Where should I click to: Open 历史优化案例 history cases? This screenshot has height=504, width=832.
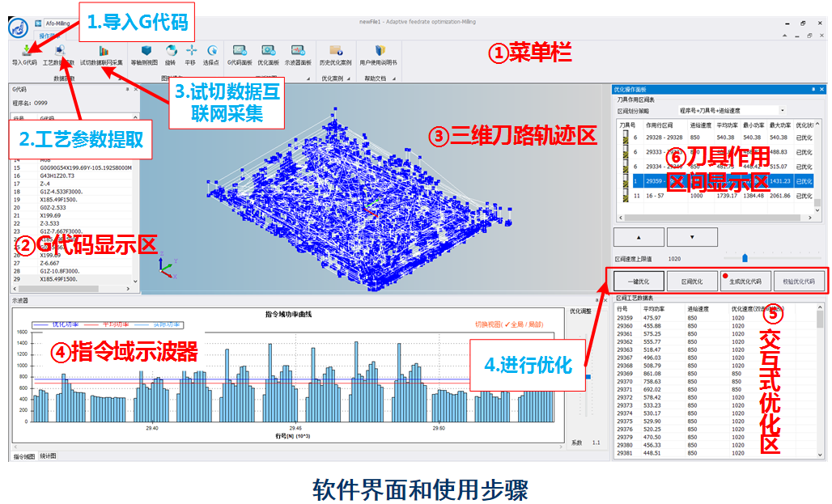click(x=335, y=53)
